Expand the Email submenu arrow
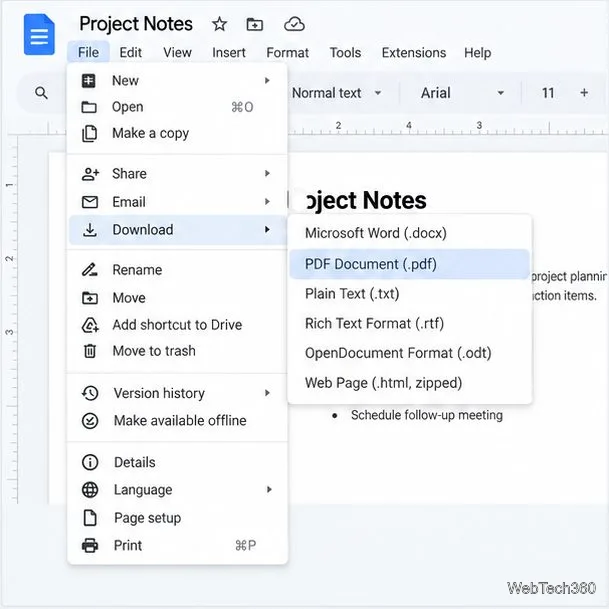The image size is (609, 609). coord(267,202)
